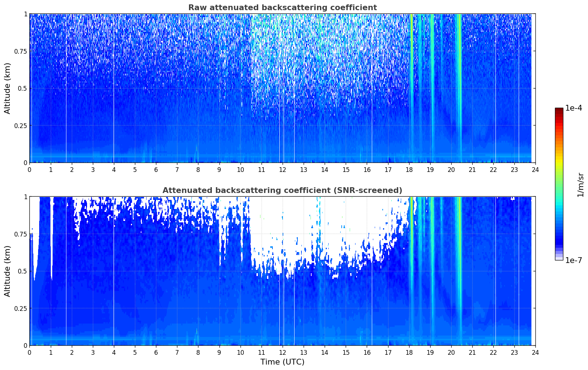
Task: Click the '1' altitude tick on bottom plot
Action: pos(25,197)
